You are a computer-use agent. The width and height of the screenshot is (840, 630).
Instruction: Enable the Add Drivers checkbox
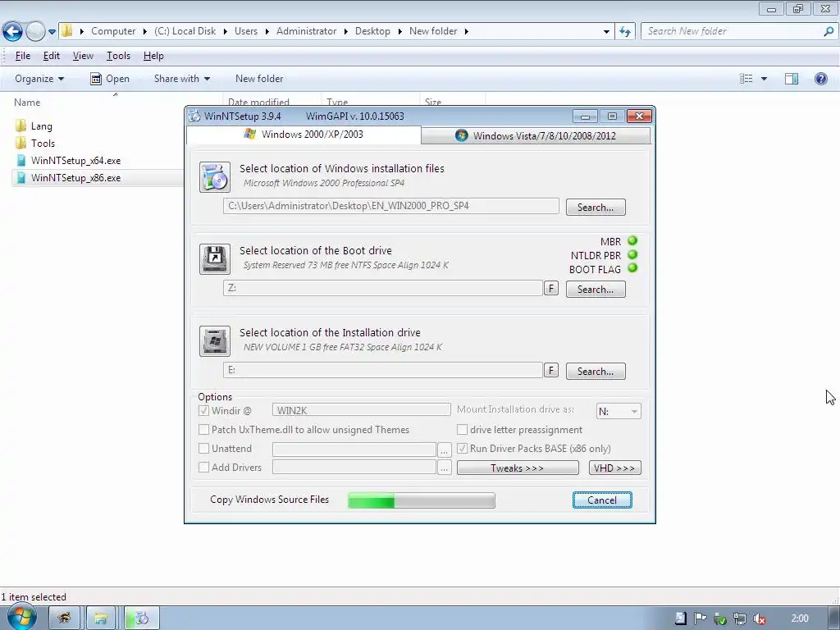[203, 467]
